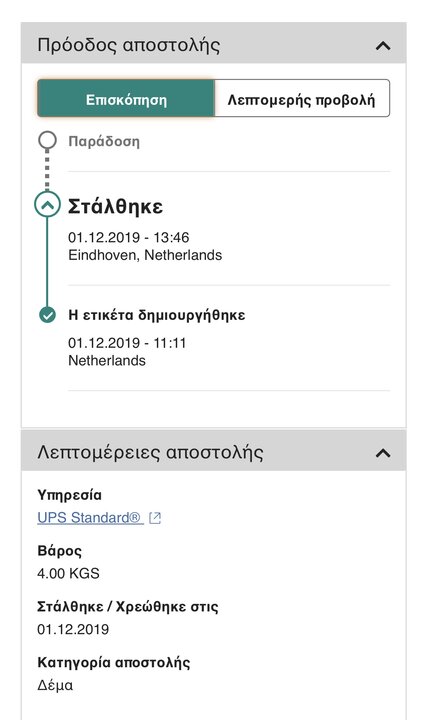Screen dimensions: 427x720
Task: Click the 4.00 KGS weight value
Action: click(68, 574)
